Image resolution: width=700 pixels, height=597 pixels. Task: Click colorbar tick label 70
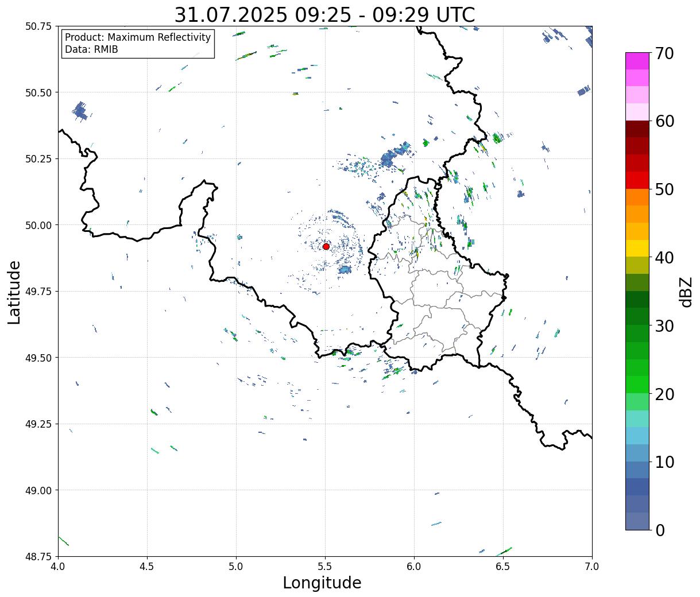(664, 53)
